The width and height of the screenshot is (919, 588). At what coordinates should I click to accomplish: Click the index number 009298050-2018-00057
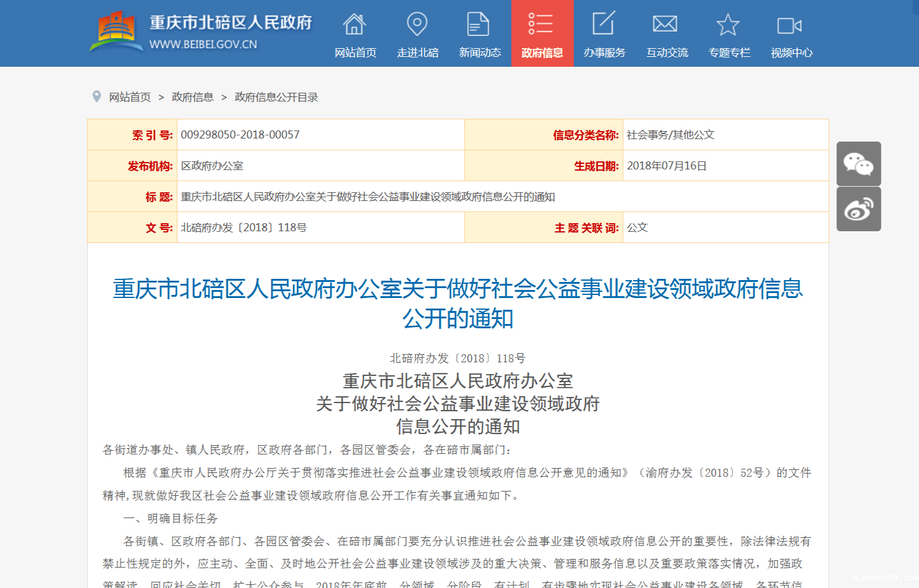[240, 135]
